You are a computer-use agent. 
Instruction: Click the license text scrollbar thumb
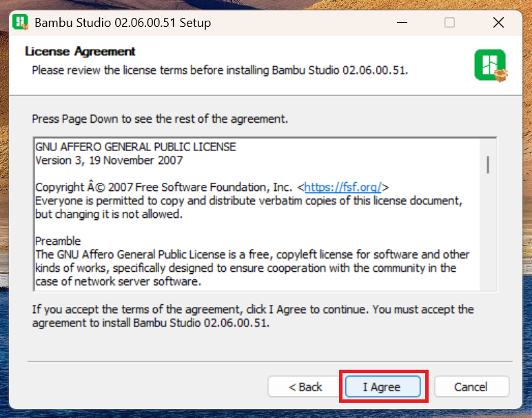pyautogui.click(x=487, y=165)
